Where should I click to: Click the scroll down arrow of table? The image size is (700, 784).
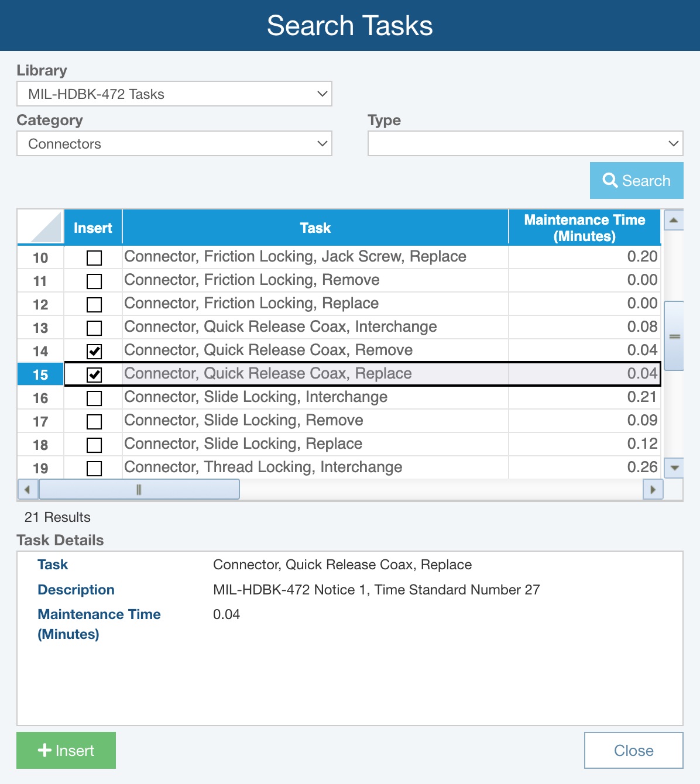coord(674,467)
